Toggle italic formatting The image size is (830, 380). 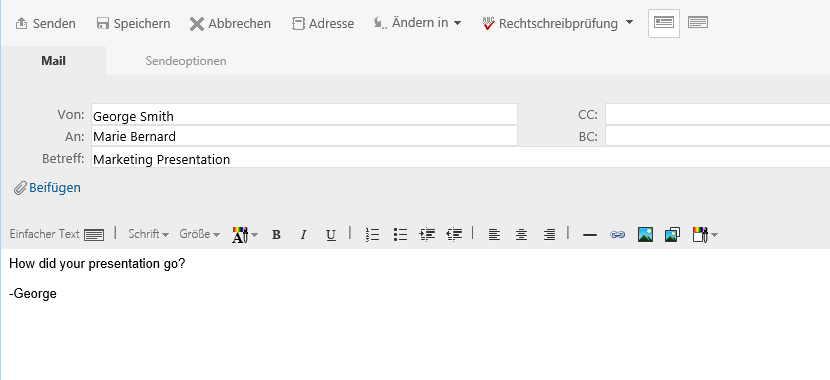tap(303, 235)
